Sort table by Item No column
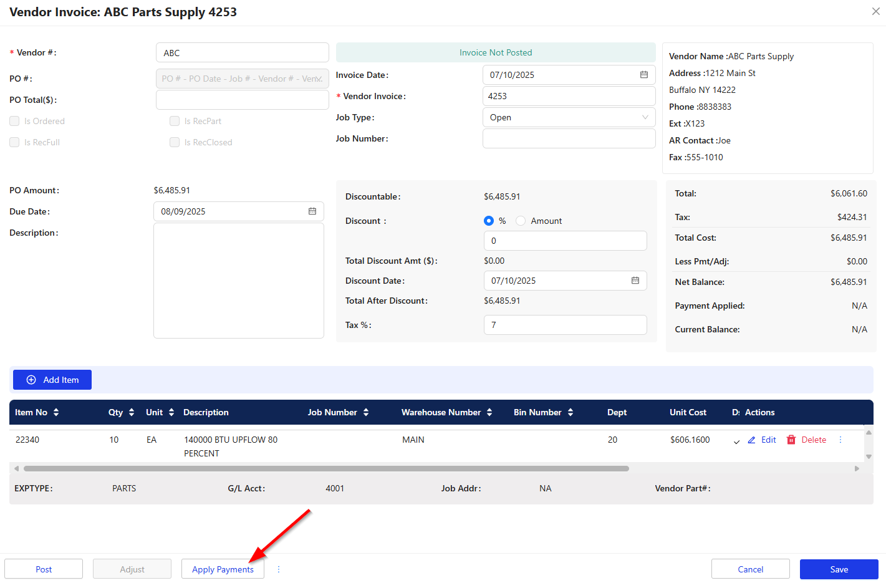Image resolution: width=886 pixels, height=588 pixels. point(56,412)
